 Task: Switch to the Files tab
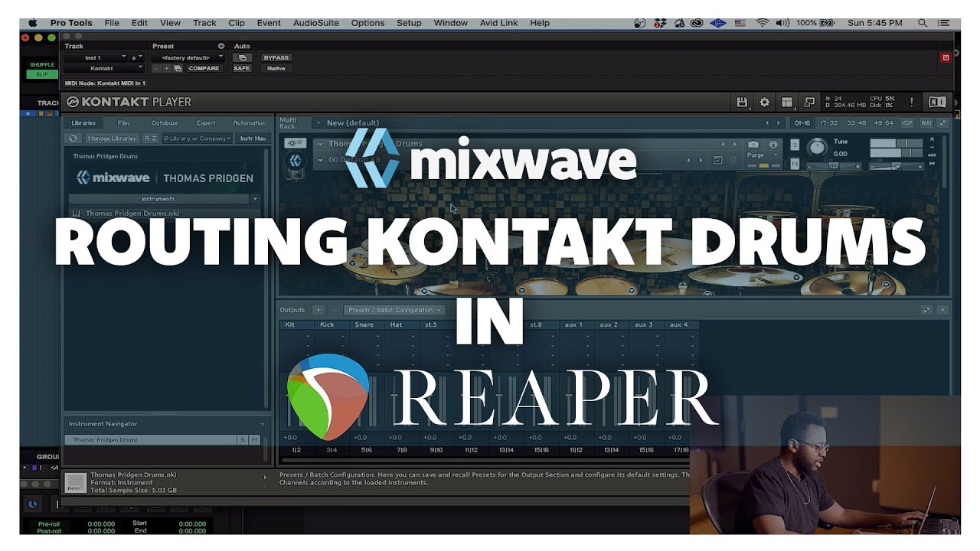(124, 122)
